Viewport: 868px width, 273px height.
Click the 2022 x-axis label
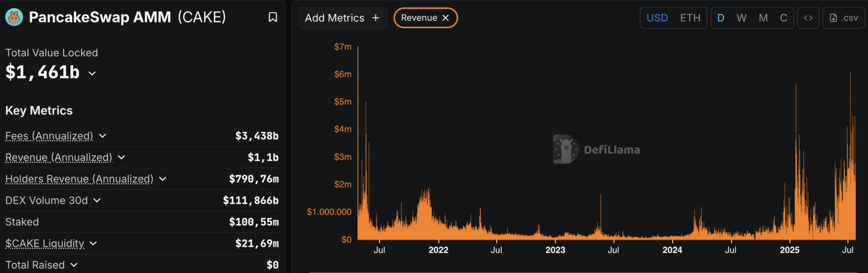439,250
